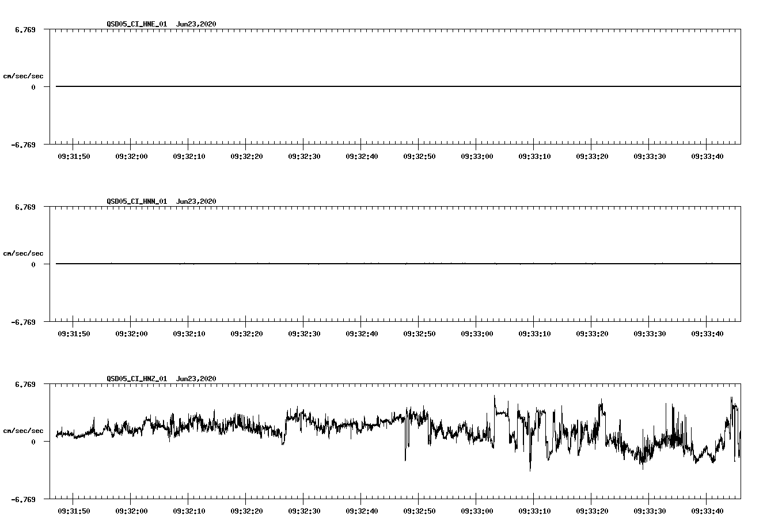Click cm/sec/sec unit label of HNZ plot
This screenshot has width=782, height=532.
(23, 431)
